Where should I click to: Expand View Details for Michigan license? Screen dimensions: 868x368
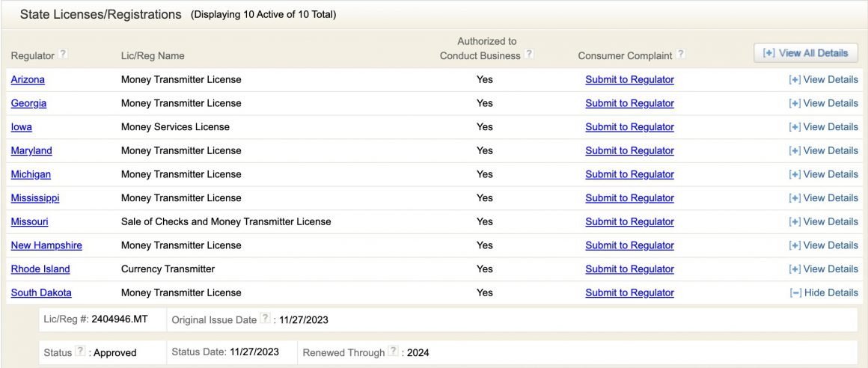coord(823,175)
